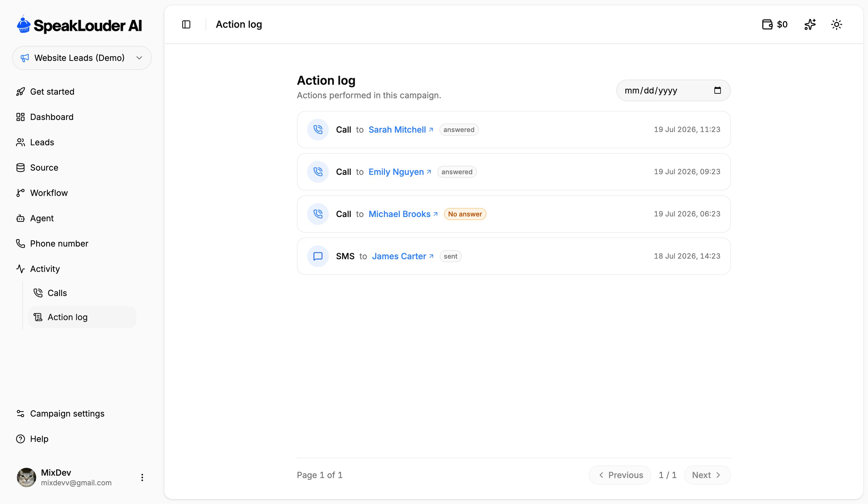The image size is (868, 504).
Task: Click the rocket icon beside Get started
Action: [20, 92]
